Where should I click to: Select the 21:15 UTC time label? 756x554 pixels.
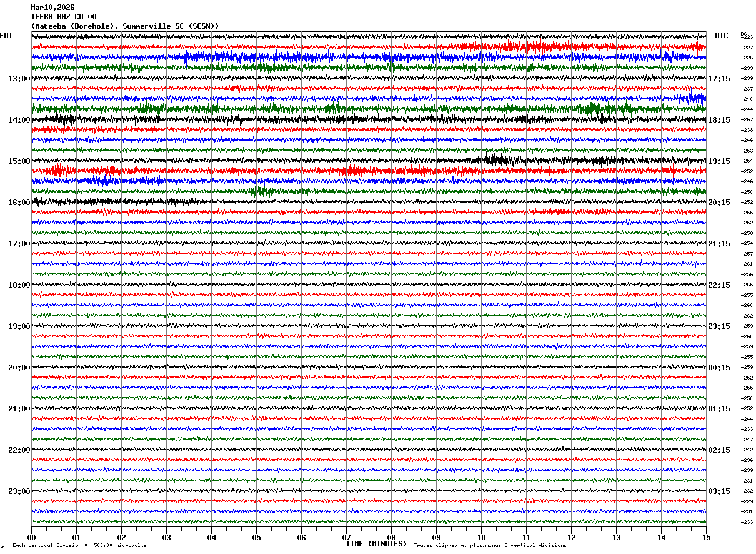(720, 244)
